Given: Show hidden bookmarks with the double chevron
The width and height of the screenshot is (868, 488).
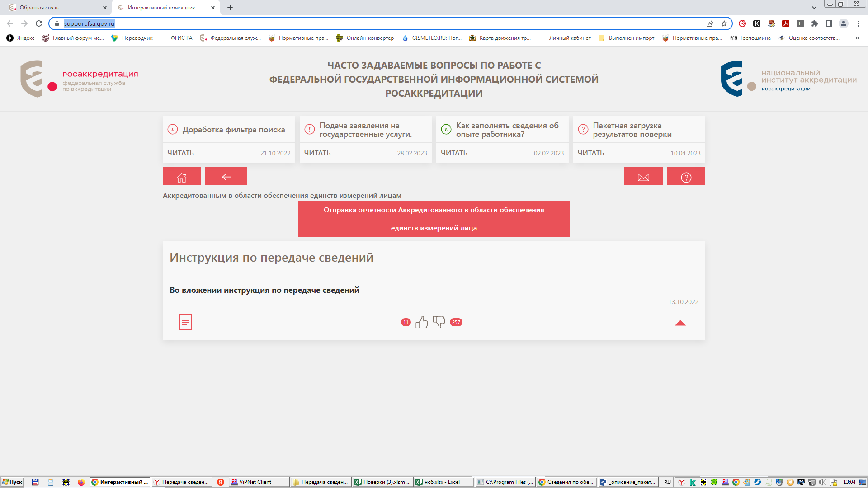Looking at the screenshot, I should pyautogui.click(x=857, y=38).
